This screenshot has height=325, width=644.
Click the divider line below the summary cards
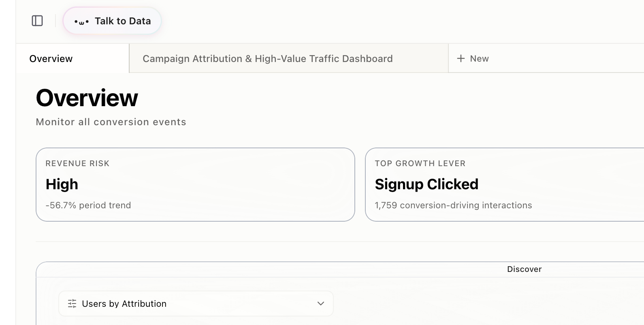coord(324,242)
